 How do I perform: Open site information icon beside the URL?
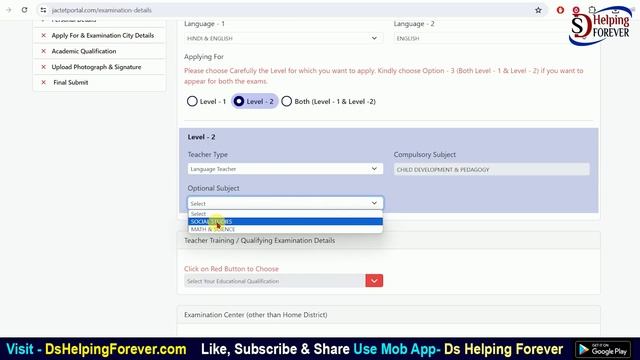click(43, 10)
